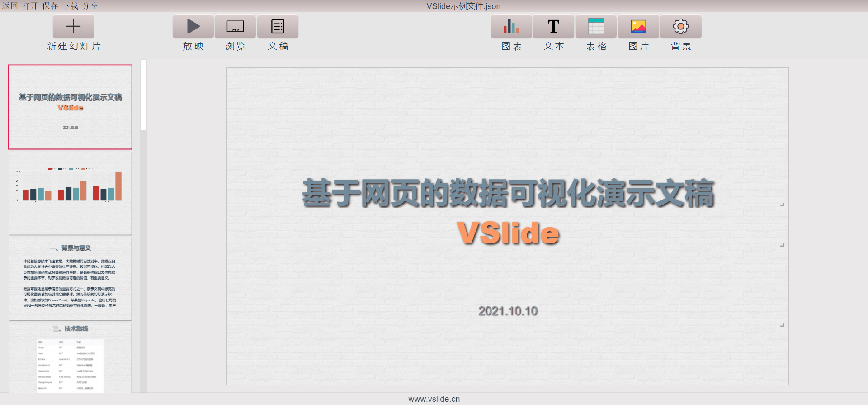Click the 下载 menu item
868x405 pixels.
pos(71,6)
